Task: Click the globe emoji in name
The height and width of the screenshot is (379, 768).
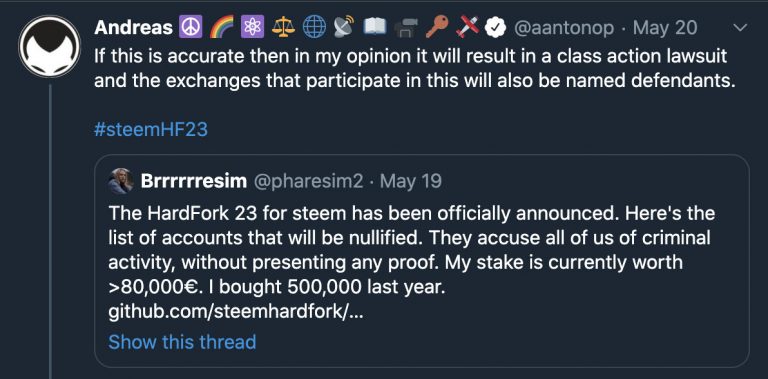Action: coord(314,28)
